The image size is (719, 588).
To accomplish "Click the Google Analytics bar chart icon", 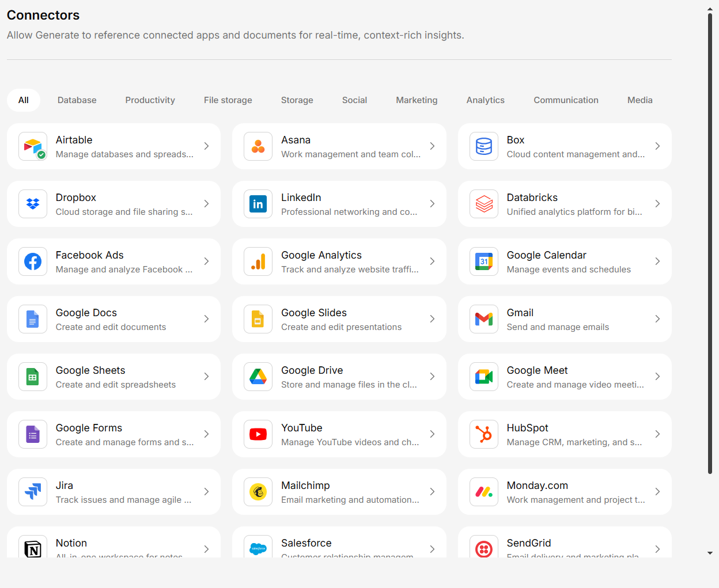I will (x=258, y=261).
